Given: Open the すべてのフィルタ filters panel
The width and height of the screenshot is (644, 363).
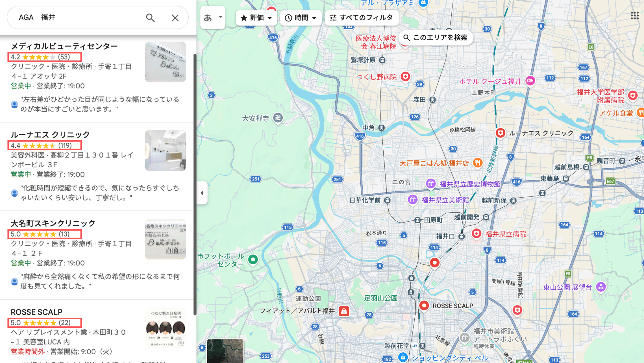Looking at the screenshot, I should [362, 18].
